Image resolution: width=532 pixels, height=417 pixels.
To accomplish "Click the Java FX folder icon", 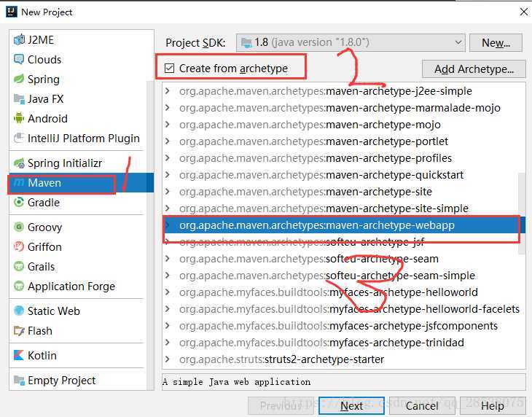I will [x=19, y=98].
